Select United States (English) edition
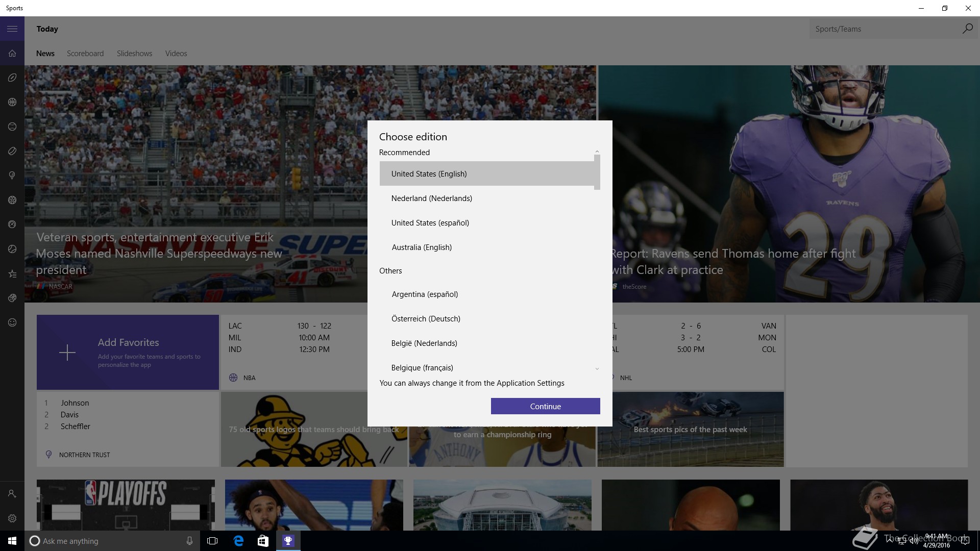The image size is (980, 551). tap(487, 174)
